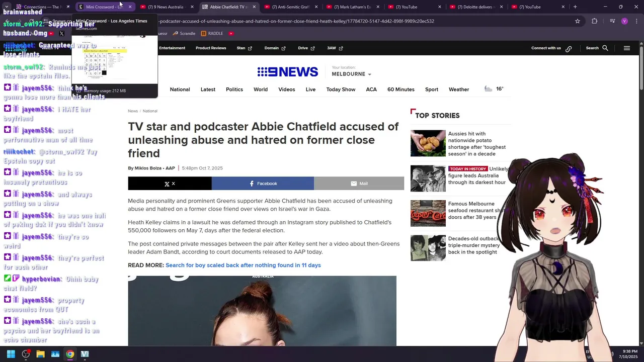This screenshot has width=644, height=362.
Task: Click the 16° weather indicator
Action: pyautogui.click(x=494, y=89)
